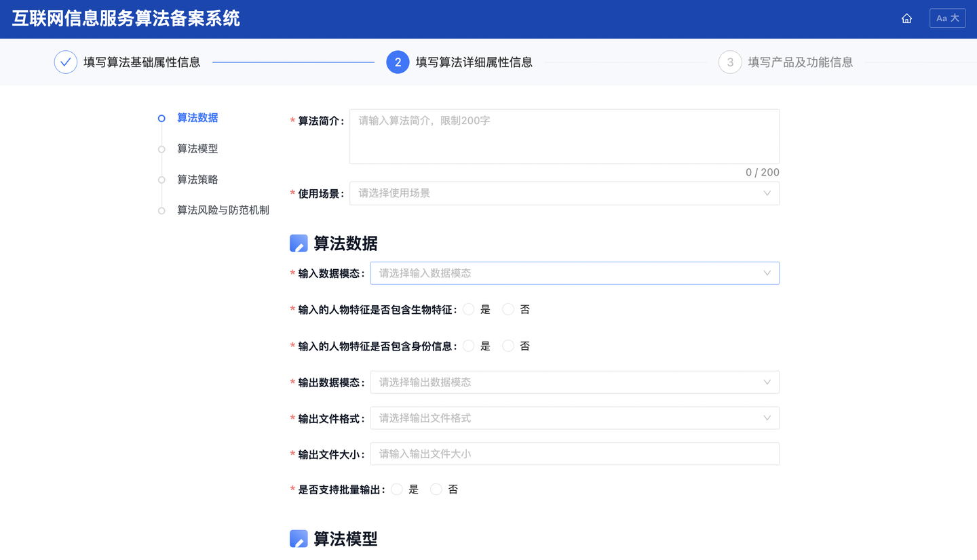977x560 pixels.
Task: Open the 使用场景 dropdown
Action: pyautogui.click(x=564, y=193)
